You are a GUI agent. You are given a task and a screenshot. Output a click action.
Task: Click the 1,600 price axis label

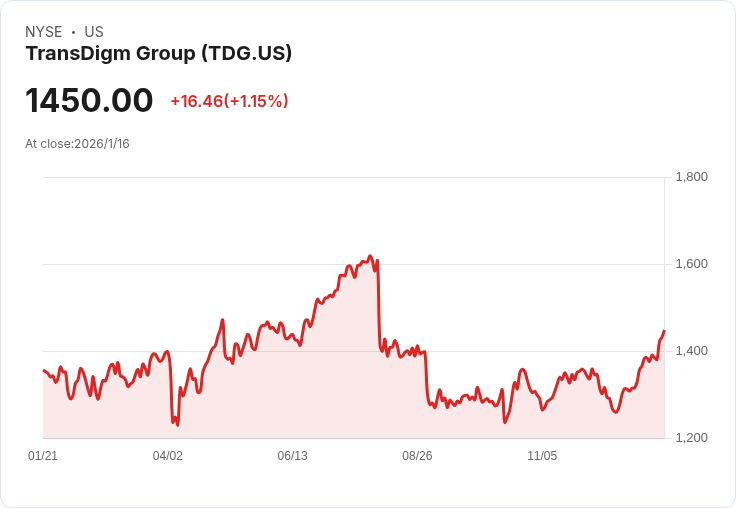click(691, 264)
